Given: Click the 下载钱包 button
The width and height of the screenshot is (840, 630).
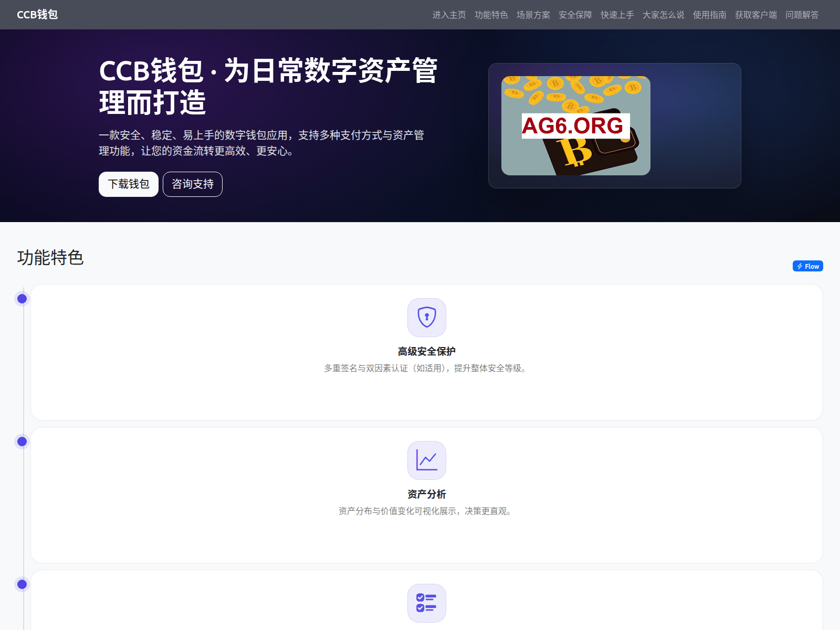Looking at the screenshot, I should pos(129,184).
